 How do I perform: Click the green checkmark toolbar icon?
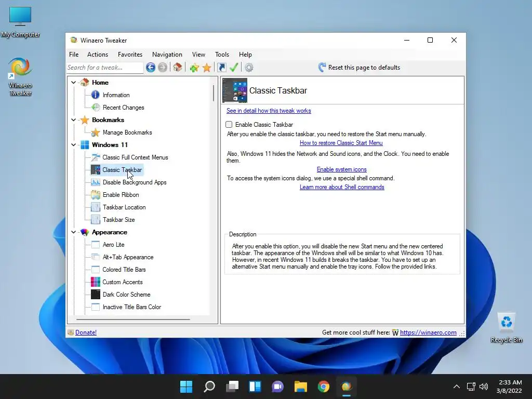tap(234, 68)
